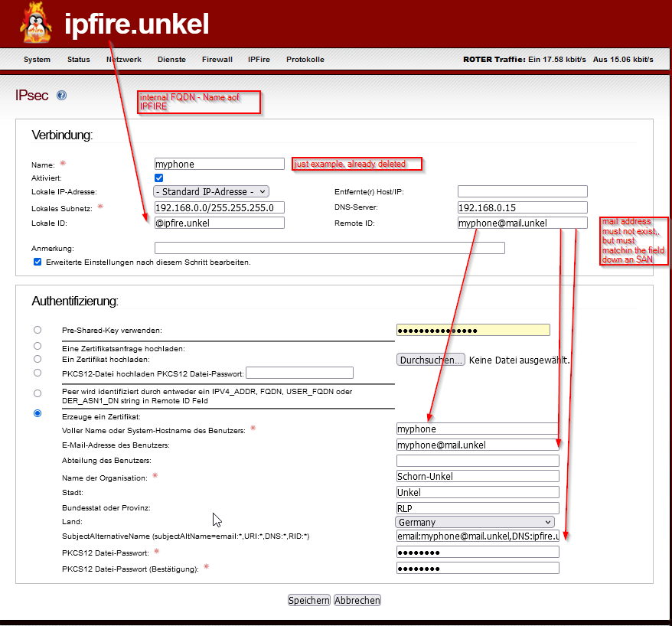This screenshot has height=626, width=672.
Task: Open the Lokale IP-Adresse dropdown
Action: [x=211, y=191]
